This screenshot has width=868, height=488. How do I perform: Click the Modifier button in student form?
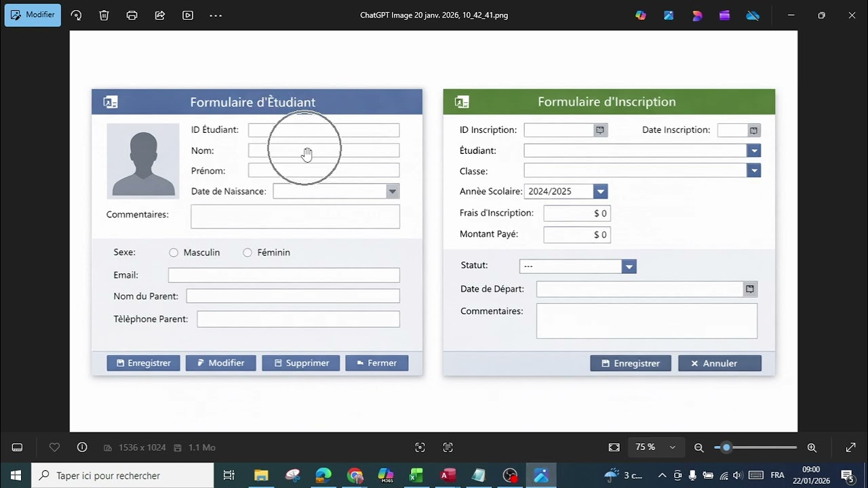(220, 363)
